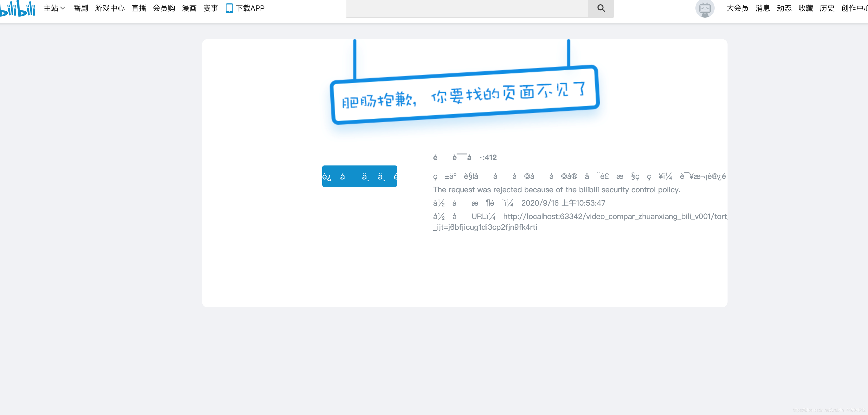
Task: Open 大会员 page
Action: tap(737, 8)
